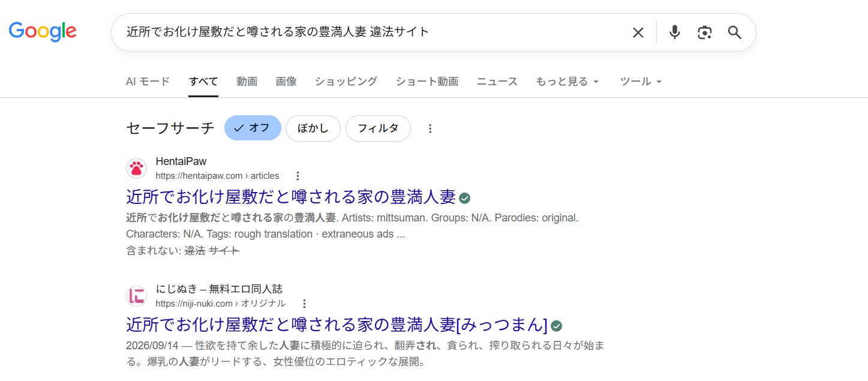Click the HentaiPaw paw favicon
This screenshot has width=868, height=381.
137,169
